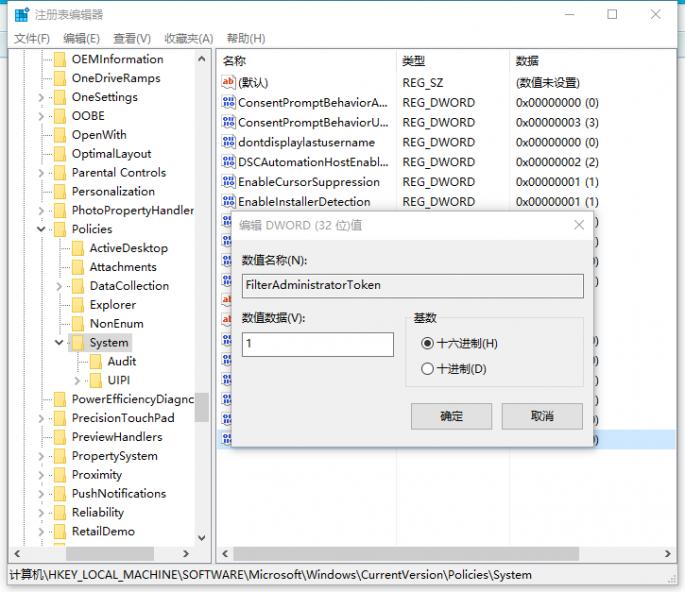Click the OptimalLayout folder icon
The width and height of the screenshot is (685, 592).
[60, 153]
